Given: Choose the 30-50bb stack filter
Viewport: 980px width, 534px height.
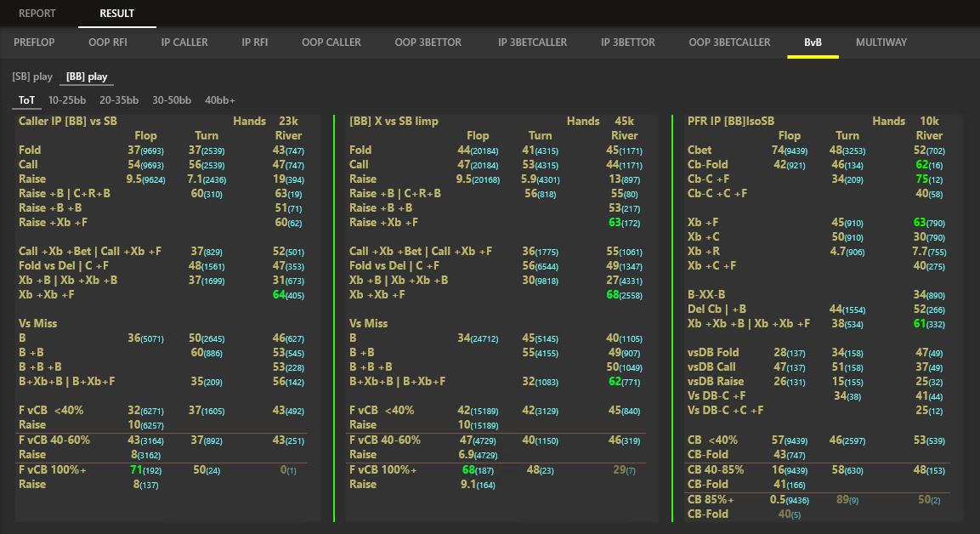Looking at the screenshot, I should 172,100.
